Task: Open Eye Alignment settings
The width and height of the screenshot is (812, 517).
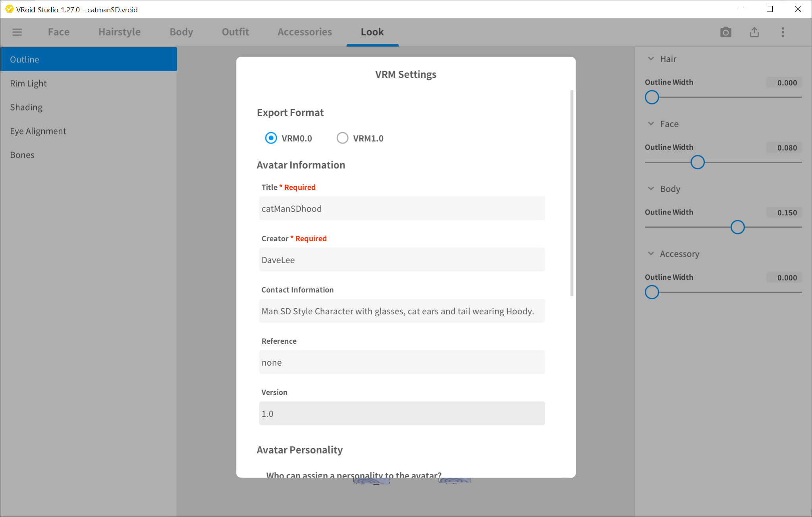Action: [38, 131]
